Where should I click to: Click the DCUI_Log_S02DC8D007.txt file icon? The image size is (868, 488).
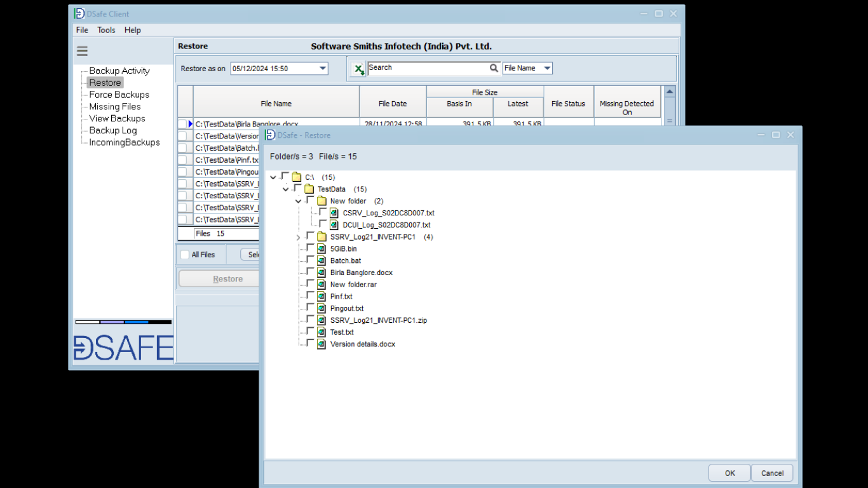click(334, 225)
